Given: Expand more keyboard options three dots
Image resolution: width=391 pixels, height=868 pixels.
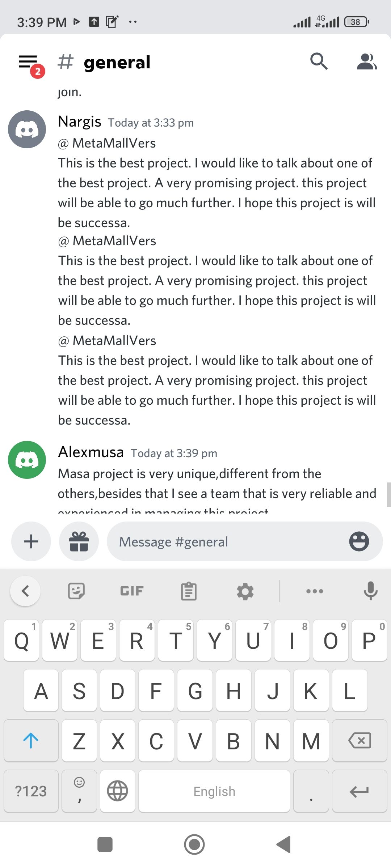Looking at the screenshot, I should coord(315,591).
